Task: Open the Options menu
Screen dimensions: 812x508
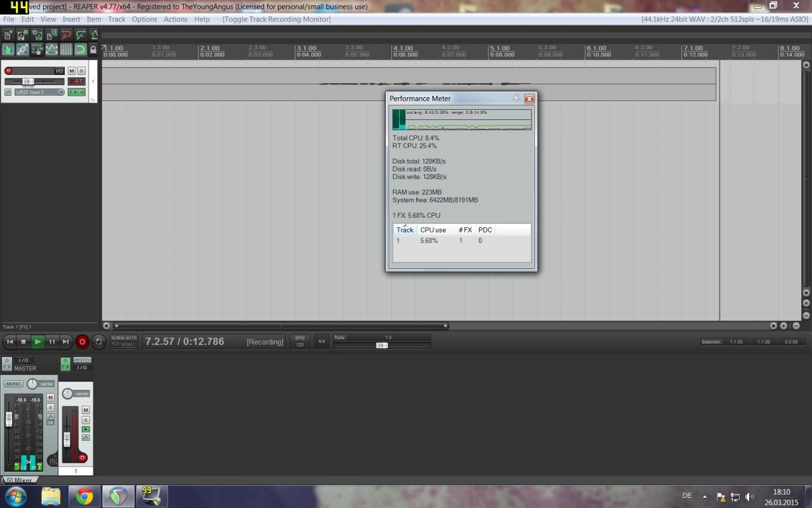Action: tap(145, 19)
